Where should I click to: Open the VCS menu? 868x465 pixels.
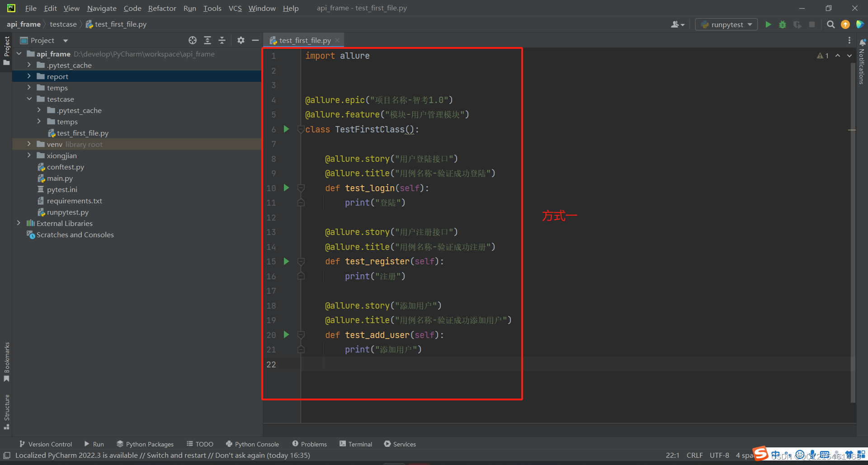click(x=235, y=8)
